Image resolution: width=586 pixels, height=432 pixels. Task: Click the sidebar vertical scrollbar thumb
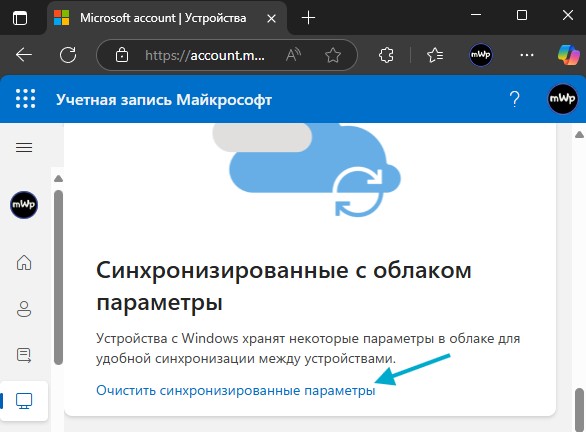point(58,277)
